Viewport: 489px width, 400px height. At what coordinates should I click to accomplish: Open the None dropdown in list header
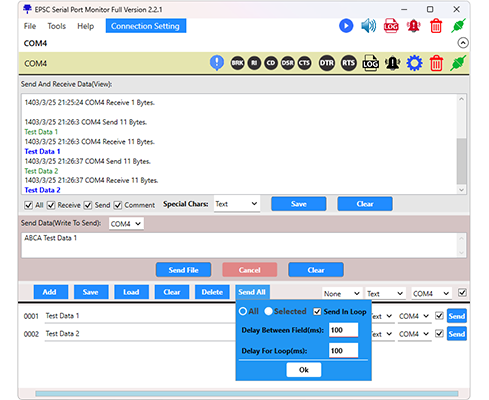click(x=342, y=294)
